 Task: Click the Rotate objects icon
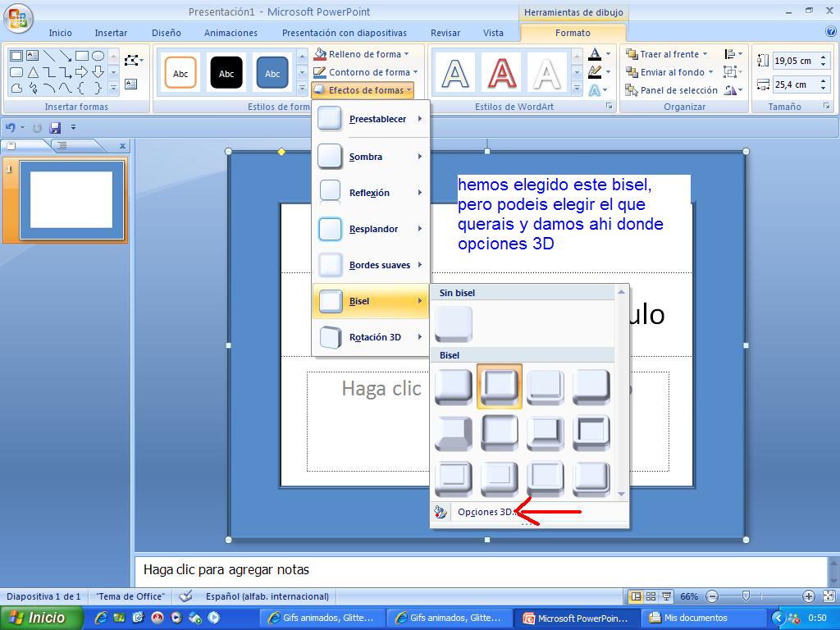coord(730,90)
